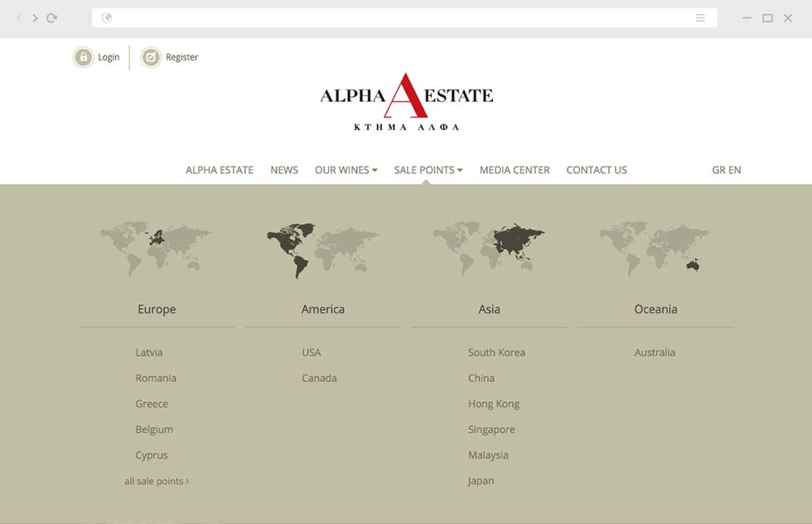Select Hong Kong sale points
Viewport: 812px width, 524px height.
coord(494,404)
